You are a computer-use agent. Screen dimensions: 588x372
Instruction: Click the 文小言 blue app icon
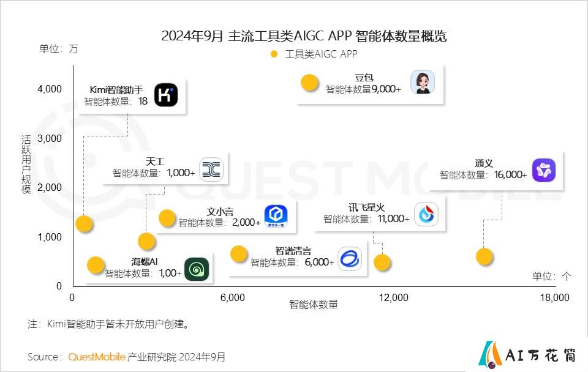pos(276,216)
